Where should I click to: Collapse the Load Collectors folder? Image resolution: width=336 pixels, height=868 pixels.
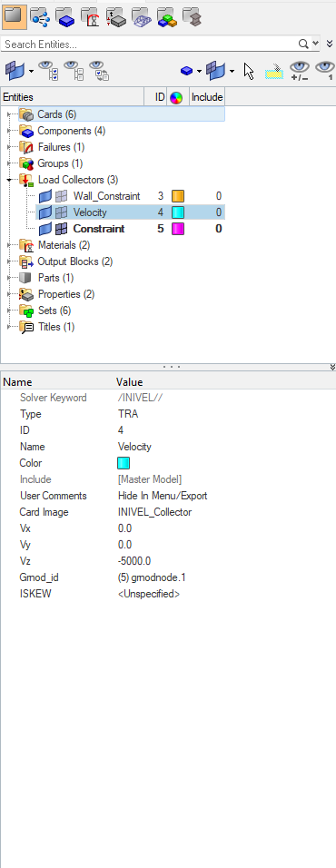[x=9, y=180]
